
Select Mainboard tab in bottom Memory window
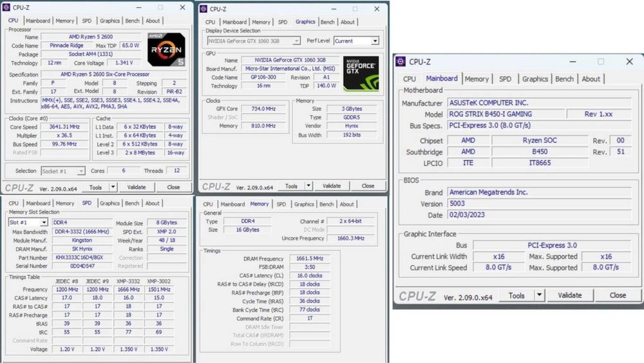pyautogui.click(x=232, y=204)
